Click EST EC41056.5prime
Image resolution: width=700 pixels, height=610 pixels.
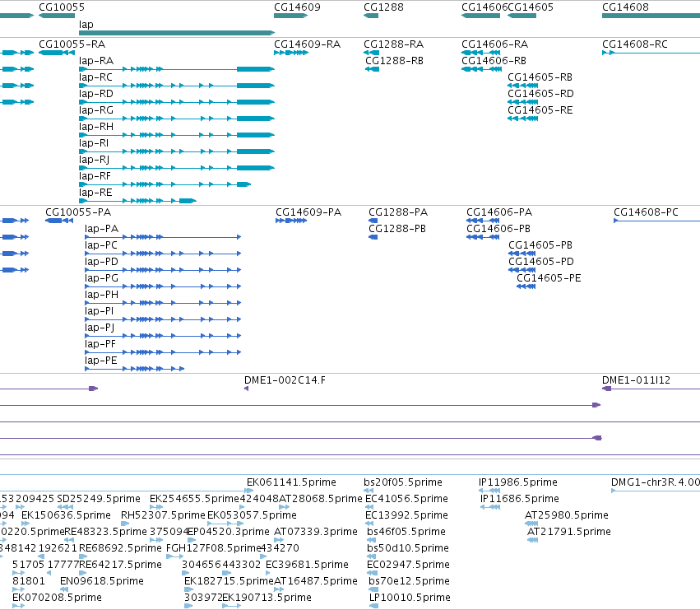(406, 499)
